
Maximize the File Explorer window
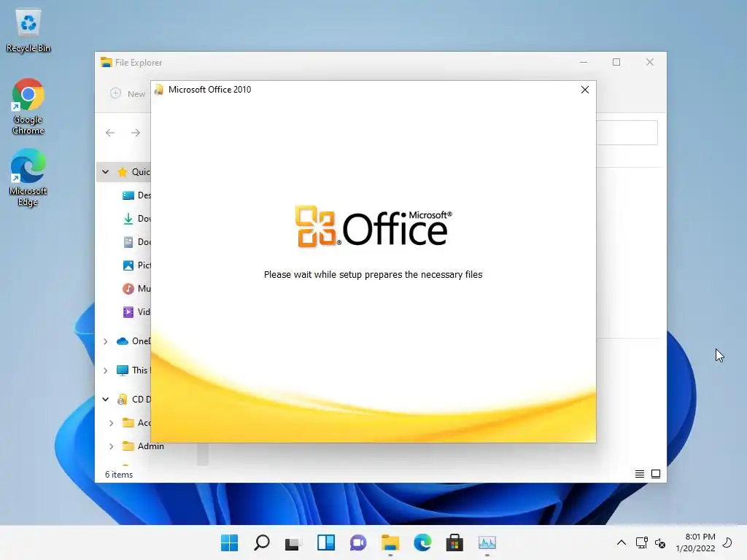pyautogui.click(x=616, y=63)
